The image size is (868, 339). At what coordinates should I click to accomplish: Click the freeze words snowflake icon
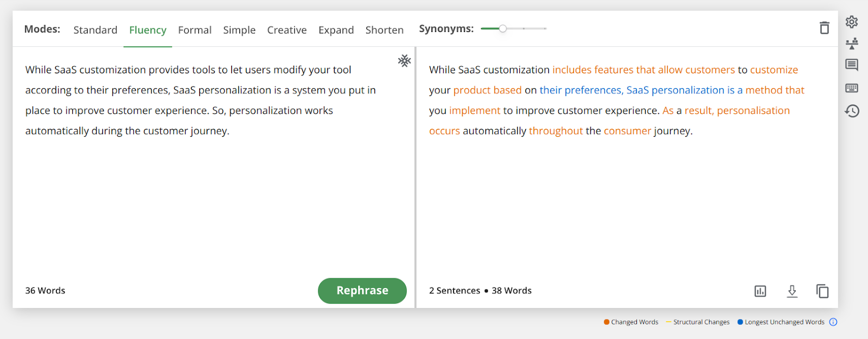click(404, 60)
